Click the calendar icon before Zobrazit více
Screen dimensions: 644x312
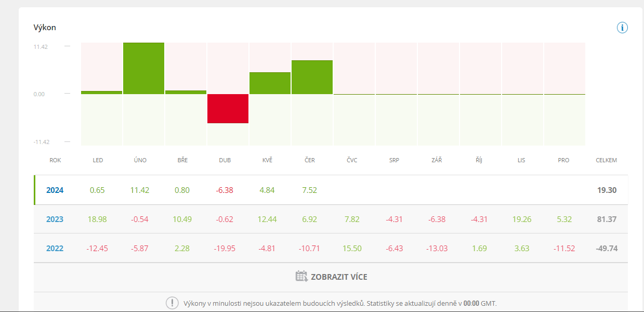click(x=301, y=276)
